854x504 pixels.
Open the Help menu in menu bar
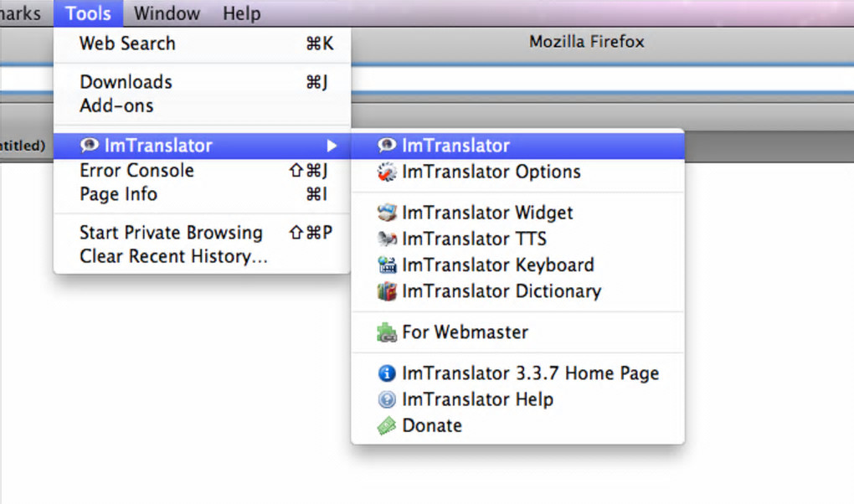click(x=241, y=13)
